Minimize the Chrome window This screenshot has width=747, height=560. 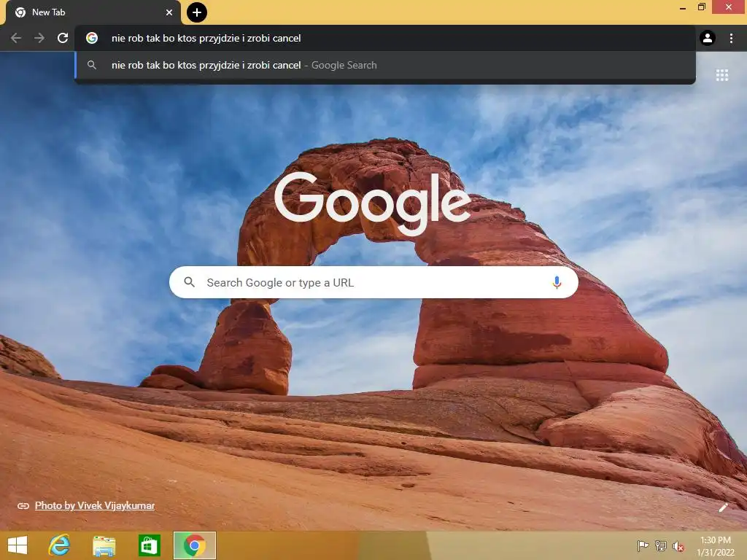(683, 7)
